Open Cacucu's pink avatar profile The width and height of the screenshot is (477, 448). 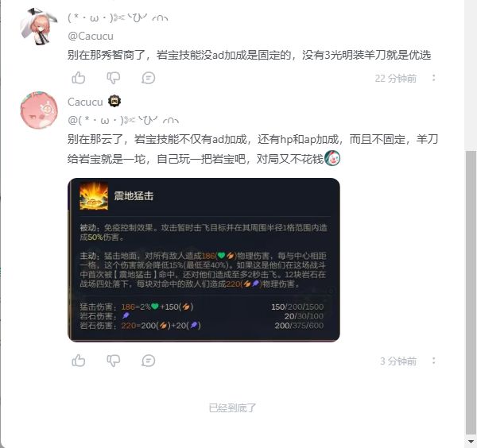coord(39,110)
